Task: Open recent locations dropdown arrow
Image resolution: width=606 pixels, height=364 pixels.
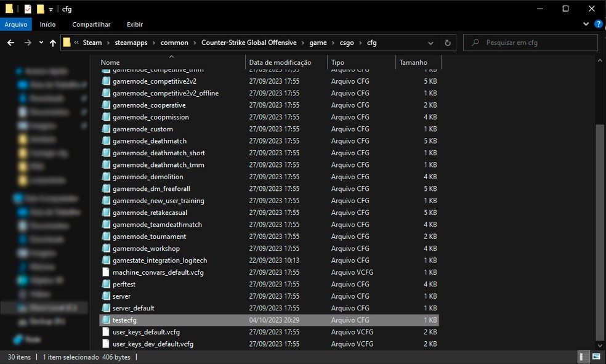Action: (41, 43)
